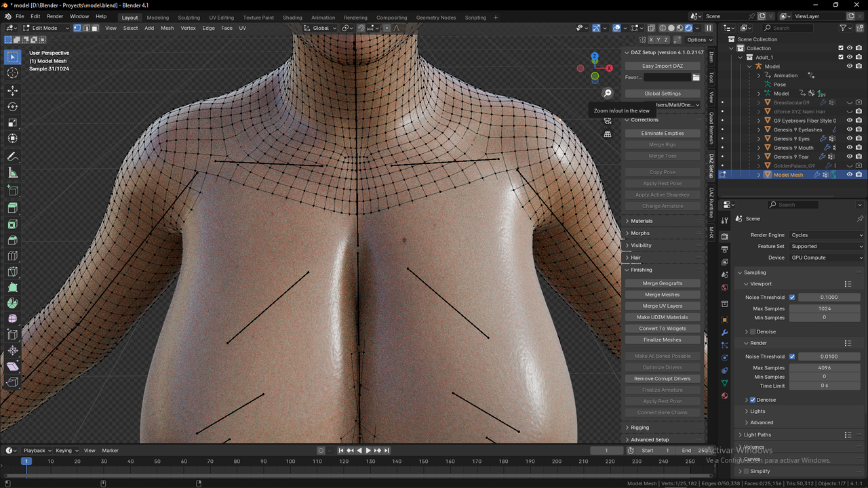Click the Merge Geografts button
868x488 pixels.
662,283
